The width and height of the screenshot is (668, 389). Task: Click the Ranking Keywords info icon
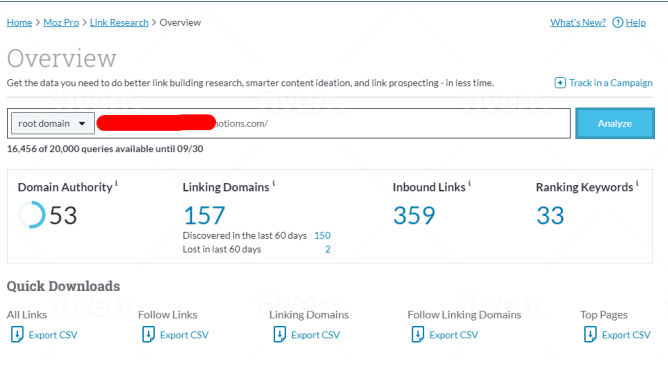tap(637, 183)
